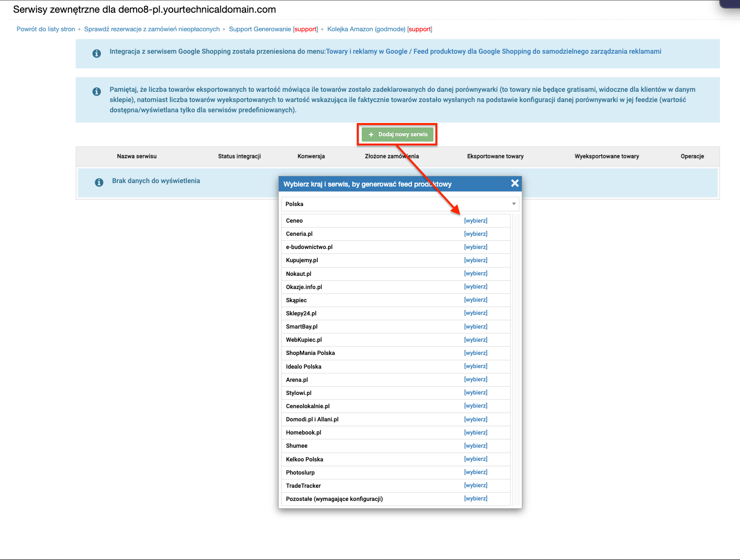Pick wybierz beside Stylowi.pl
This screenshot has height=560, width=740.
475,393
